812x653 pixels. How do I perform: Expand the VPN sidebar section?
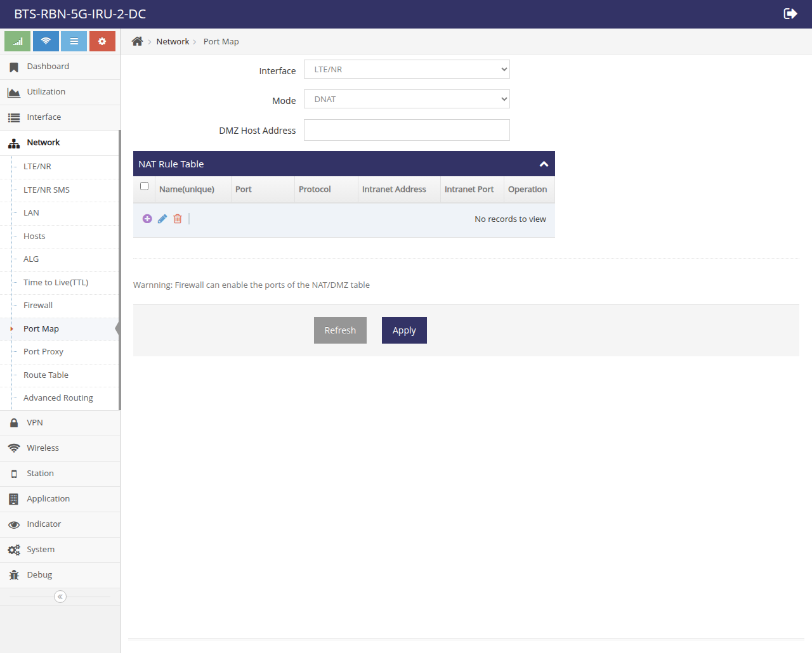pyautogui.click(x=60, y=423)
